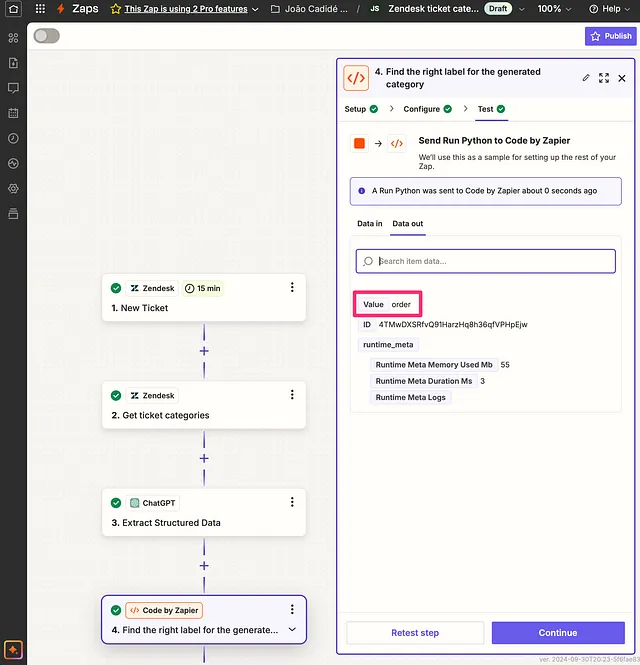Add step after New Ticket
Image resolution: width=640 pixels, height=665 pixels.
(204, 351)
